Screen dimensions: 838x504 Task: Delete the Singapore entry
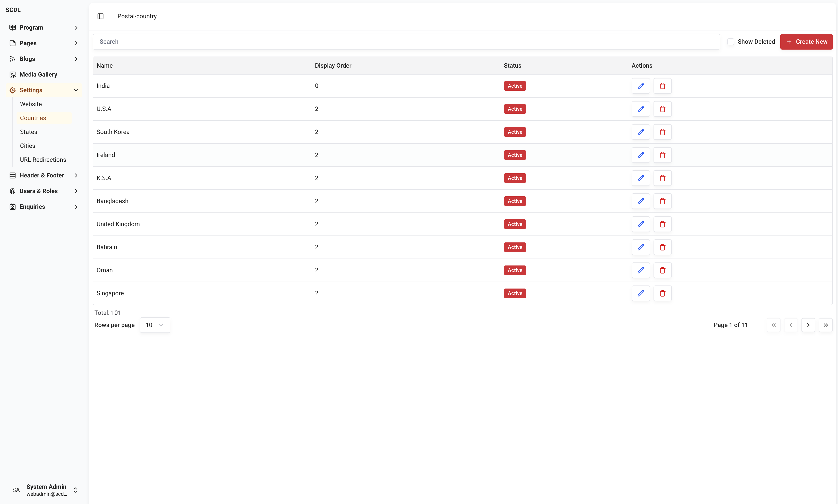(662, 294)
